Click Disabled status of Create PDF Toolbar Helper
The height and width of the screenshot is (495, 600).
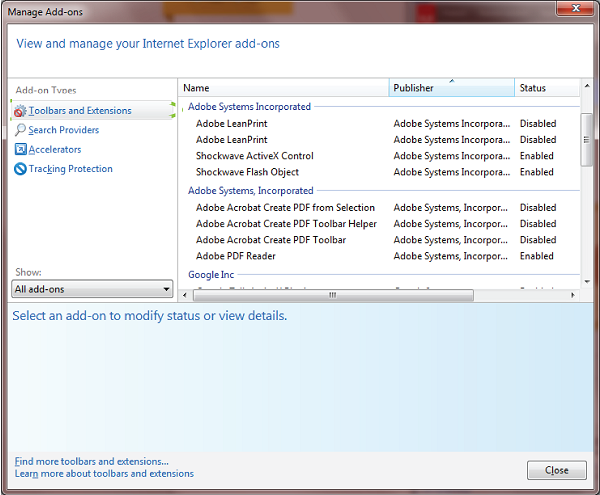tap(538, 224)
